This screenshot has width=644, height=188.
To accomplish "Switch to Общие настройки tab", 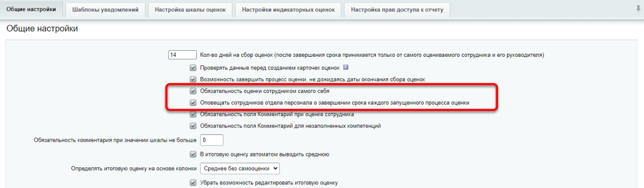I will (31, 9).
